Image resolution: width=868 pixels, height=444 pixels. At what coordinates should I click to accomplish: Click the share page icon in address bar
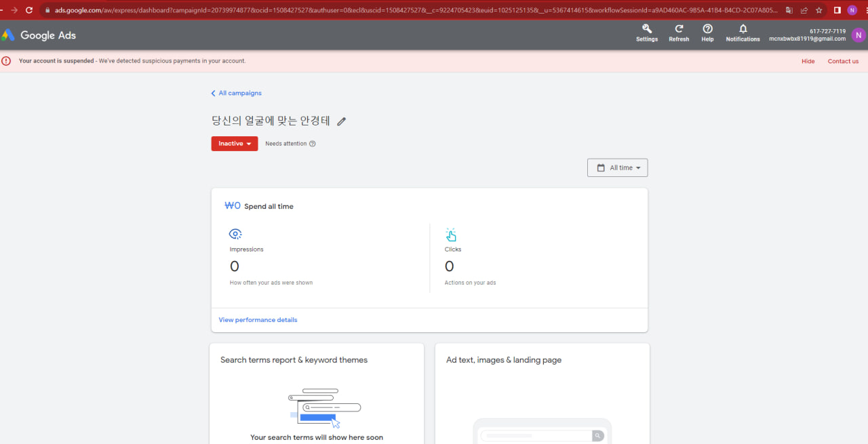pyautogui.click(x=804, y=10)
